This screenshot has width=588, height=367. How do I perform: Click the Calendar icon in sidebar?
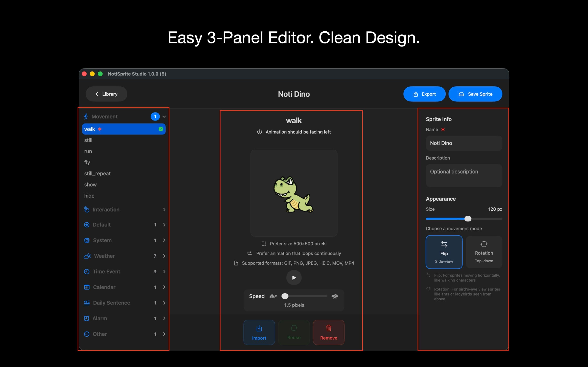tap(87, 287)
